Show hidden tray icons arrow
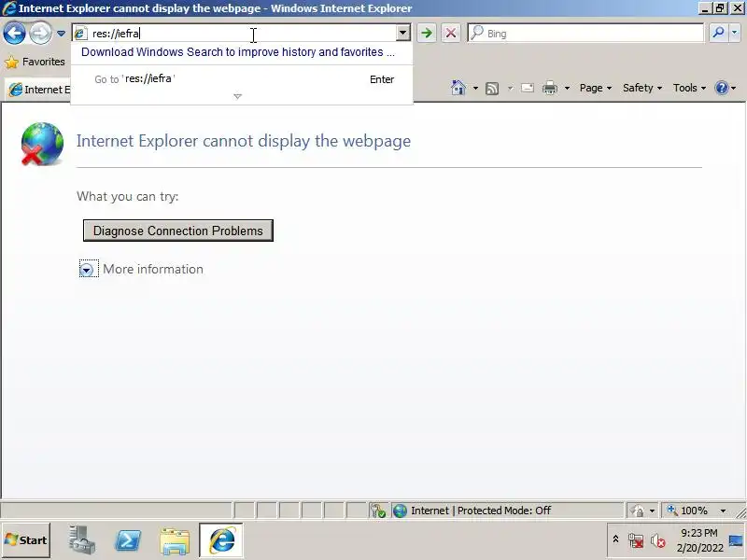 615,540
